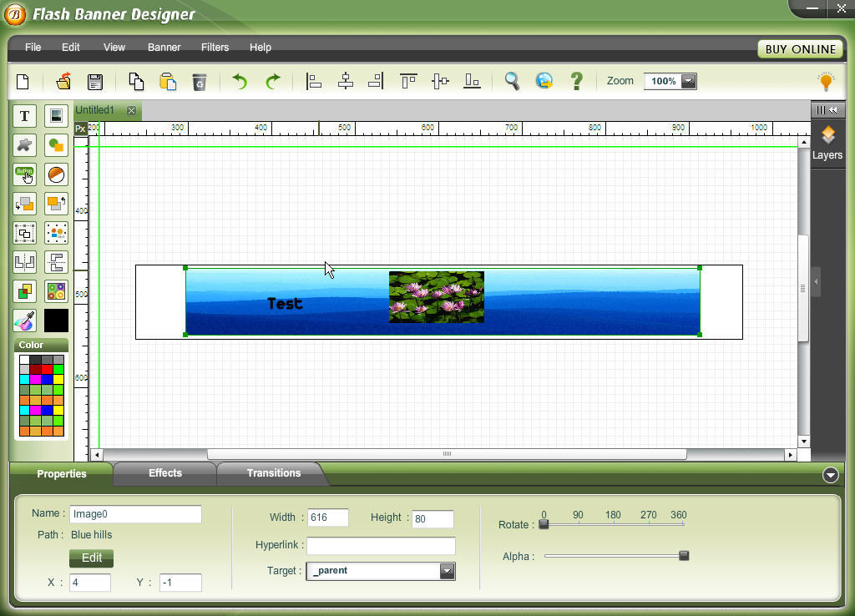Image resolution: width=855 pixels, height=616 pixels.
Task: Select the Text tool
Action: [24, 115]
